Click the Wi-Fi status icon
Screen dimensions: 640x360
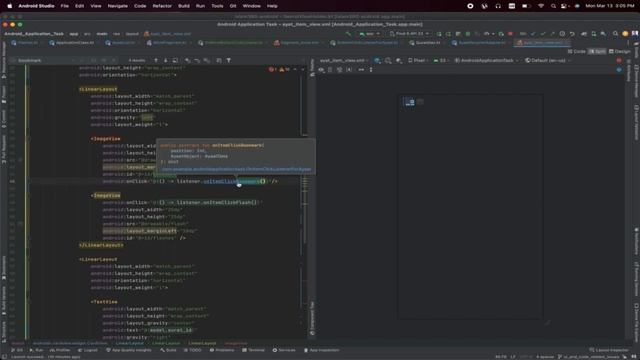[541, 6]
